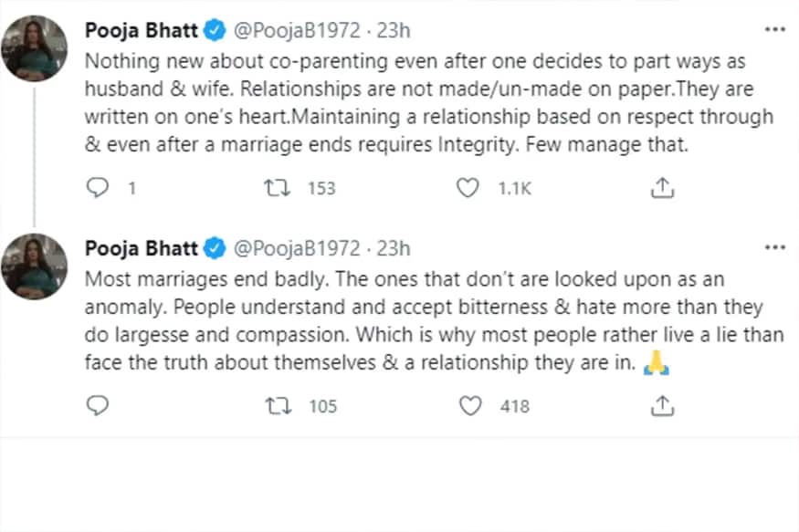Share the first tweet about co-parenting

[662, 188]
